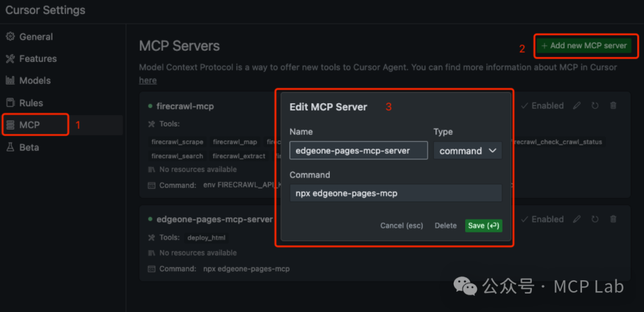Click the Beta flask icon
The height and width of the screenshot is (312, 644).
tap(10, 147)
